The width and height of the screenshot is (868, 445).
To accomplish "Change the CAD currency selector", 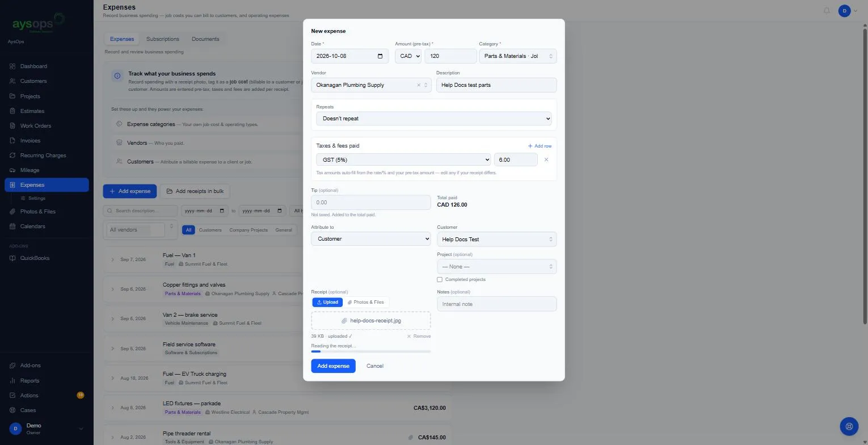I will (x=408, y=56).
